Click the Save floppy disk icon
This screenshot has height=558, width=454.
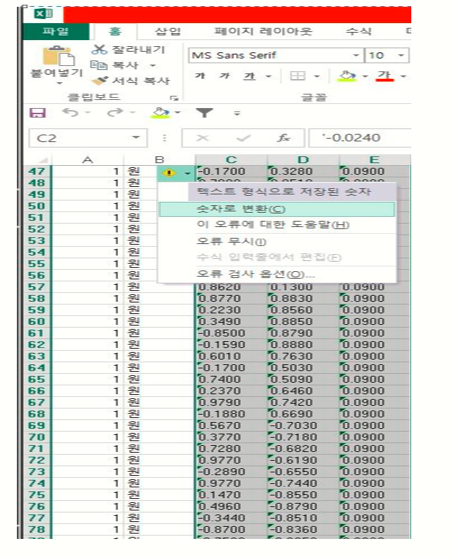tap(37, 113)
